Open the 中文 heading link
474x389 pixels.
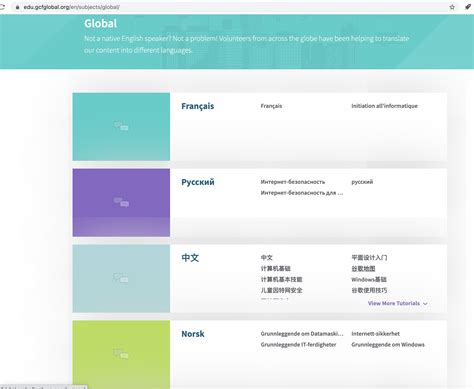coord(190,257)
